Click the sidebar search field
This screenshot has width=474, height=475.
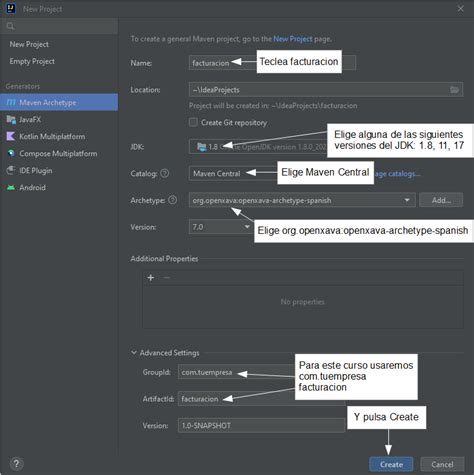59,26
